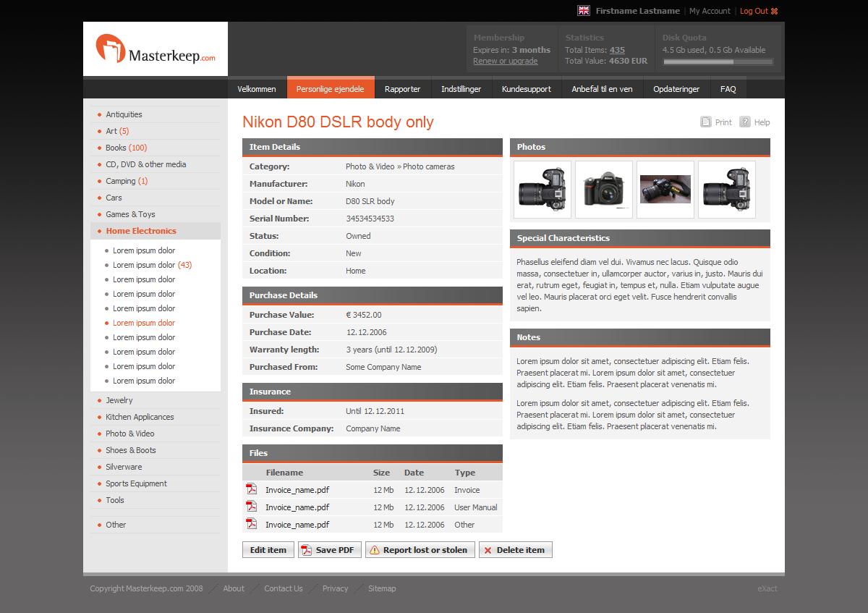Screen dimensions: 868x613
Task: Select Art category in sidebar
Action: [117, 131]
